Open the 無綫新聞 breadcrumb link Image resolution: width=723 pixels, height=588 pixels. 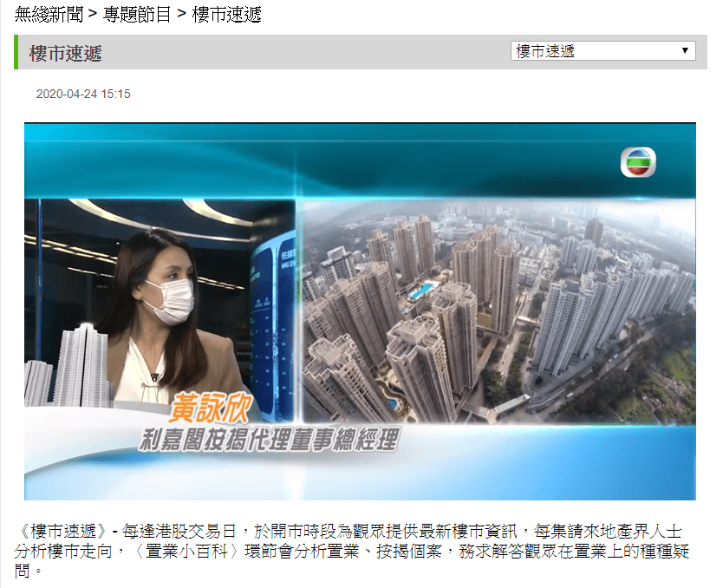point(49,14)
